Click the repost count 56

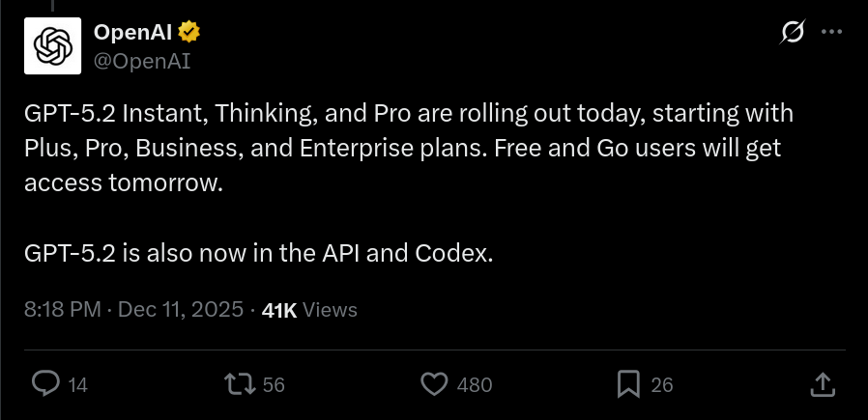tap(274, 385)
